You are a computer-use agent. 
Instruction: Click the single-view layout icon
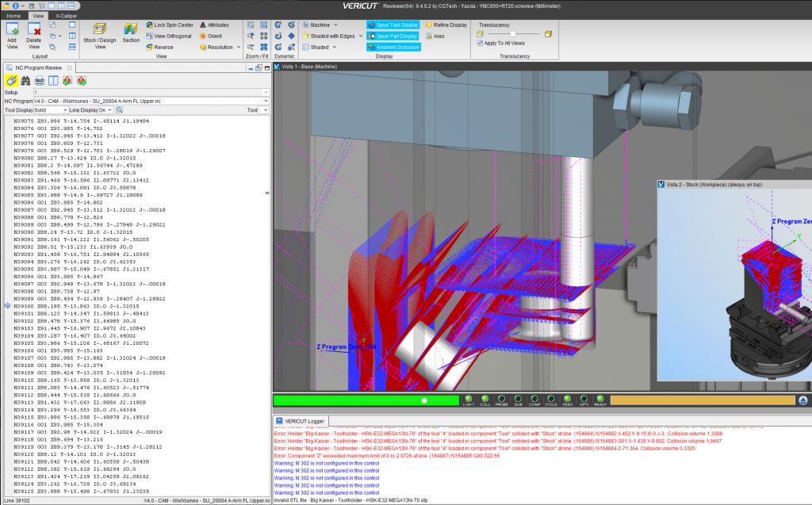tap(72, 25)
